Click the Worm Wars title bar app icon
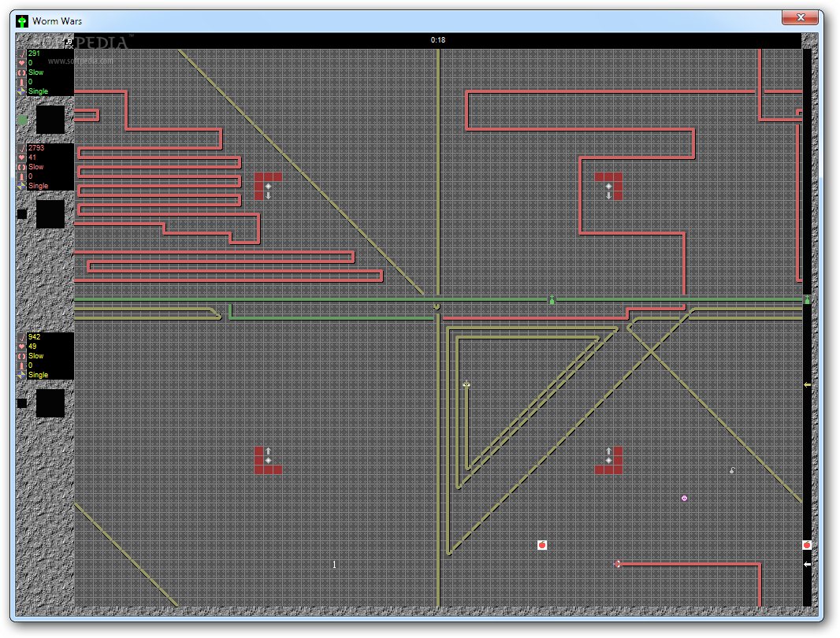This screenshot has width=840, height=638. (22, 21)
